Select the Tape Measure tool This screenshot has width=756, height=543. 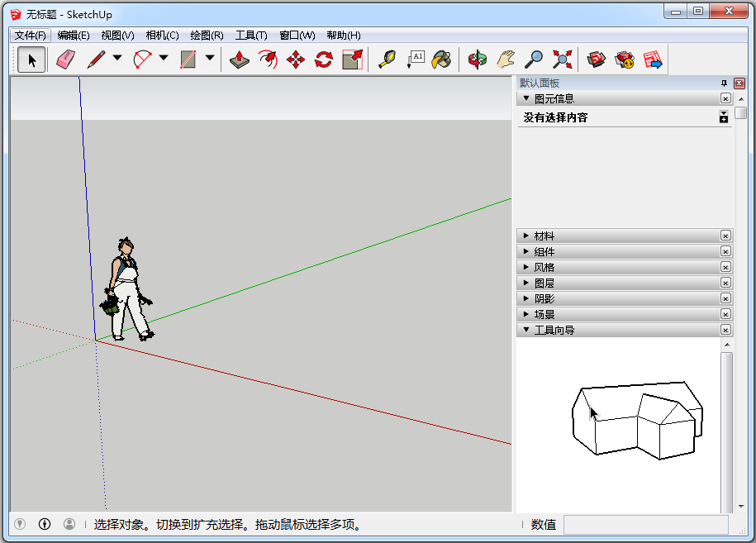pos(387,59)
